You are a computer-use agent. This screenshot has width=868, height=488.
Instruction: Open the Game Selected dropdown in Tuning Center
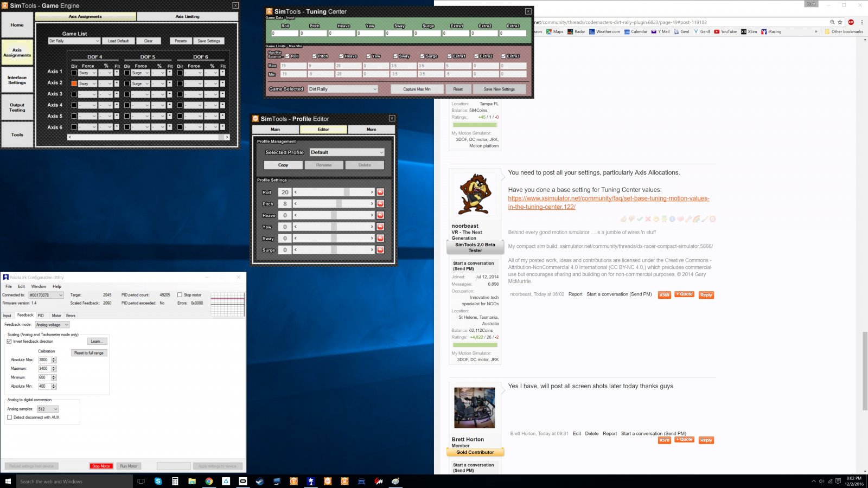click(343, 89)
